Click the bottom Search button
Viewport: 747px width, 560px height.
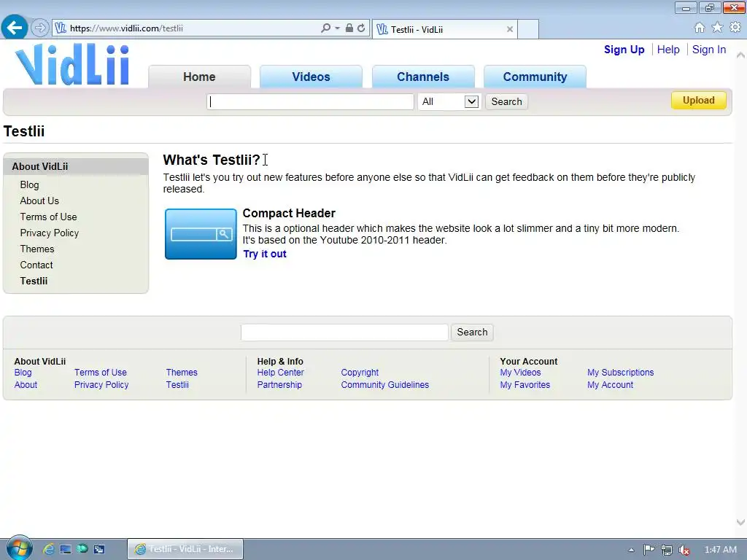point(472,332)
